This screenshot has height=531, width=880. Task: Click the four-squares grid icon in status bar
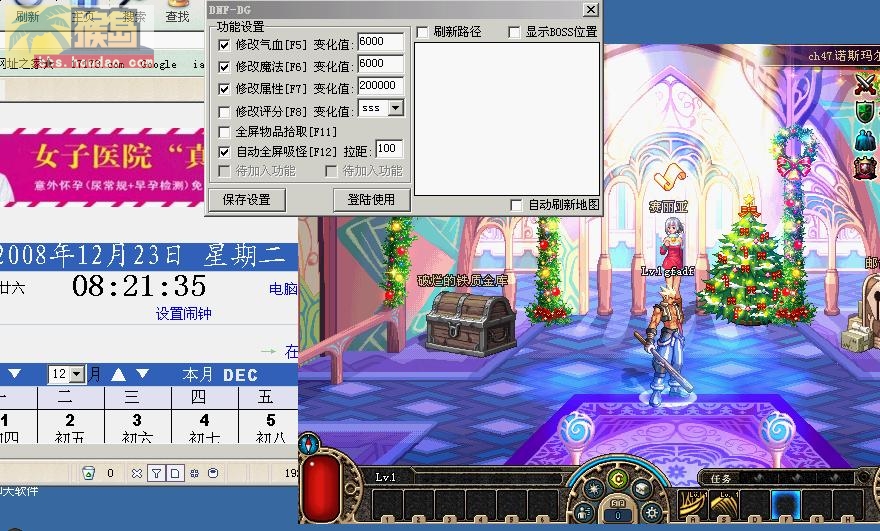coord(194,473)
